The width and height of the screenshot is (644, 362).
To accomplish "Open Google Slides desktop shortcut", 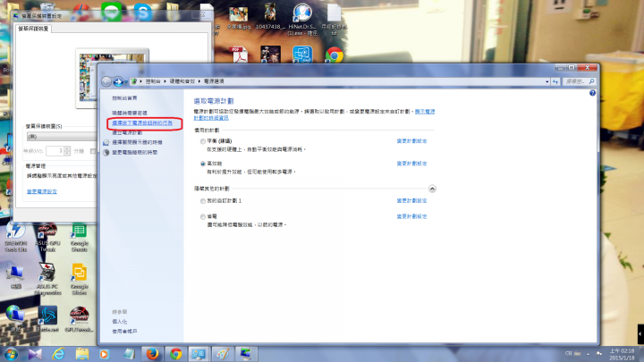I will [x=80, y=279].
